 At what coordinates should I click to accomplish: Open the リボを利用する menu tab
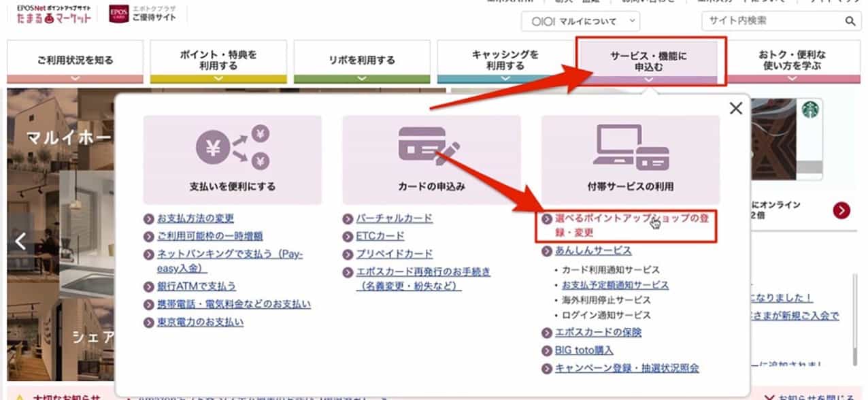point(362,61)
